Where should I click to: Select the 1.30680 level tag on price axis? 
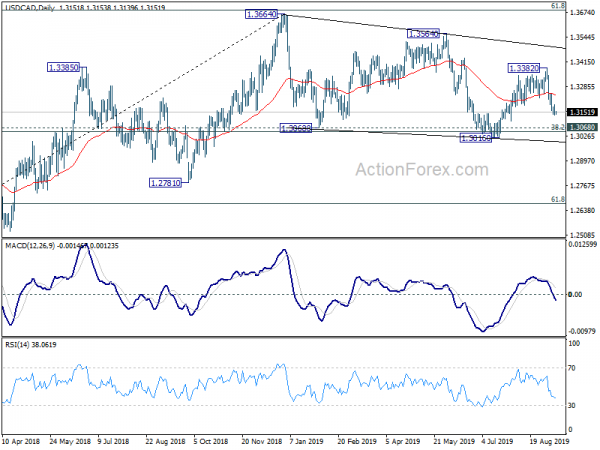(581, 128)
